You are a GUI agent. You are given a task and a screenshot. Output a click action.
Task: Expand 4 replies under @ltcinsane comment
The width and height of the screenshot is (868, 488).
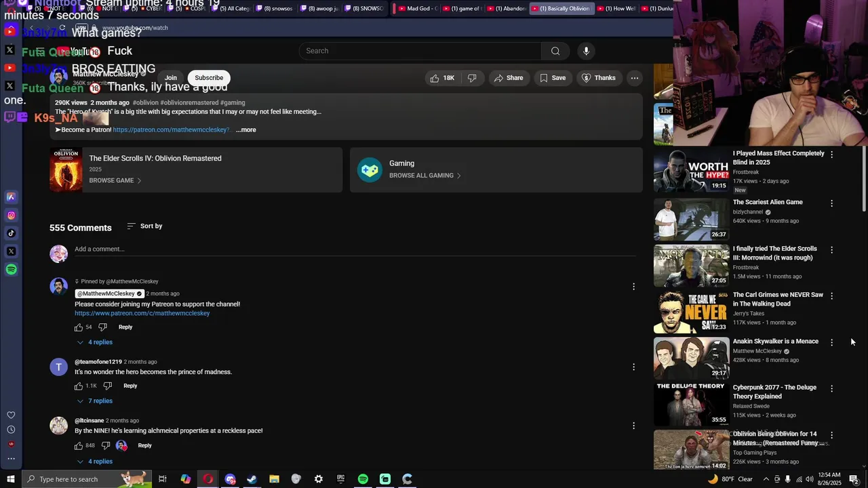tap(94, 462)
